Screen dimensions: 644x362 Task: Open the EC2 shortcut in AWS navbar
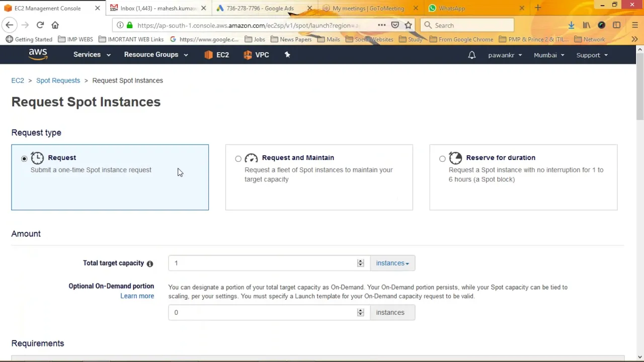[217, 55]
